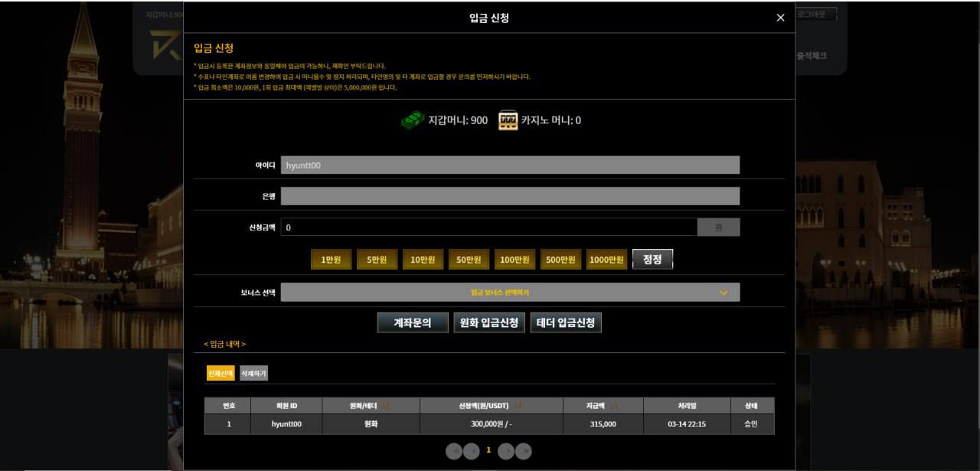Sort by 신청액(원/USDT) column sort icon

point(517,406)
